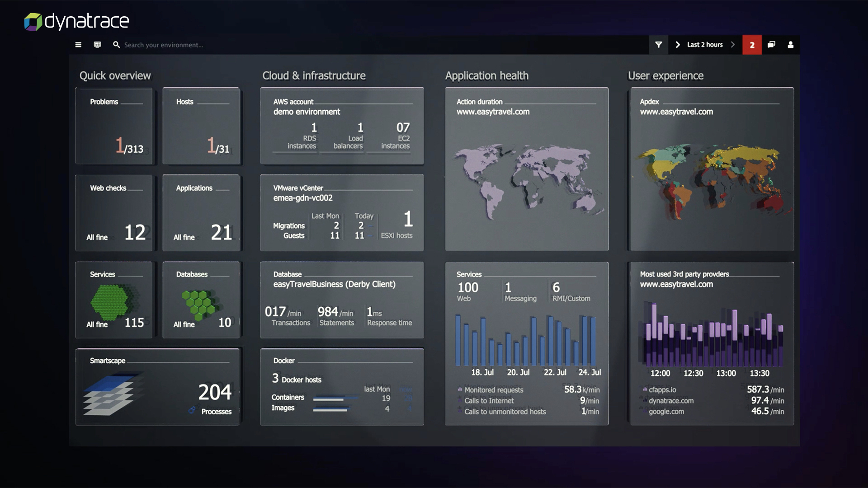
Task: Open the dashboards icon in top bar
Action: pyautogui.click(x=97, y=45)
